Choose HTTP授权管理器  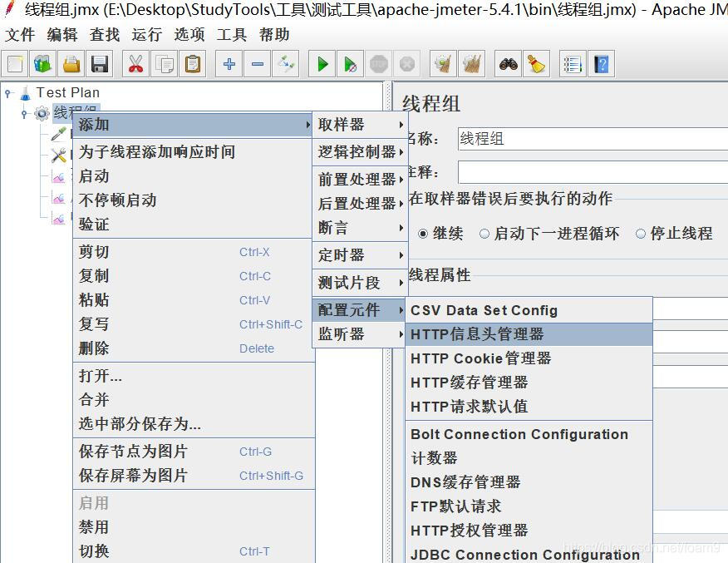pyautogui.click(x=529, y=531)
